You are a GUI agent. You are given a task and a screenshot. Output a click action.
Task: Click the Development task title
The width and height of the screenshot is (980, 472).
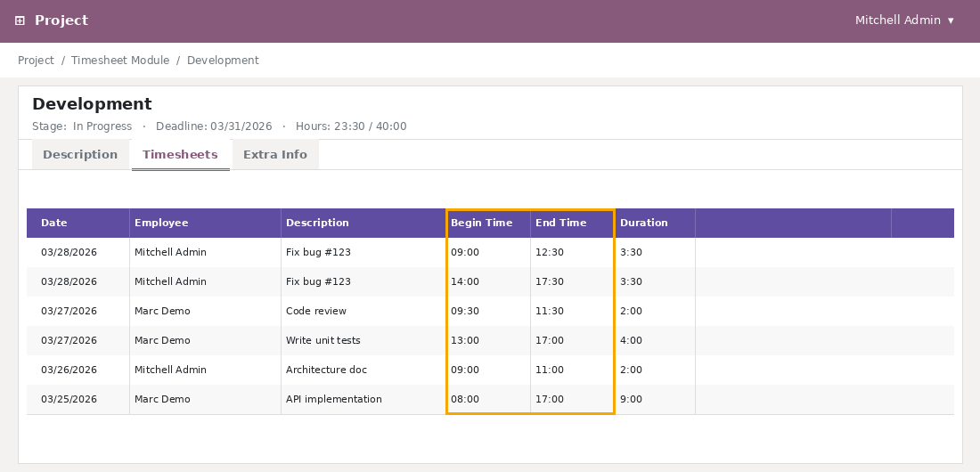92,104
